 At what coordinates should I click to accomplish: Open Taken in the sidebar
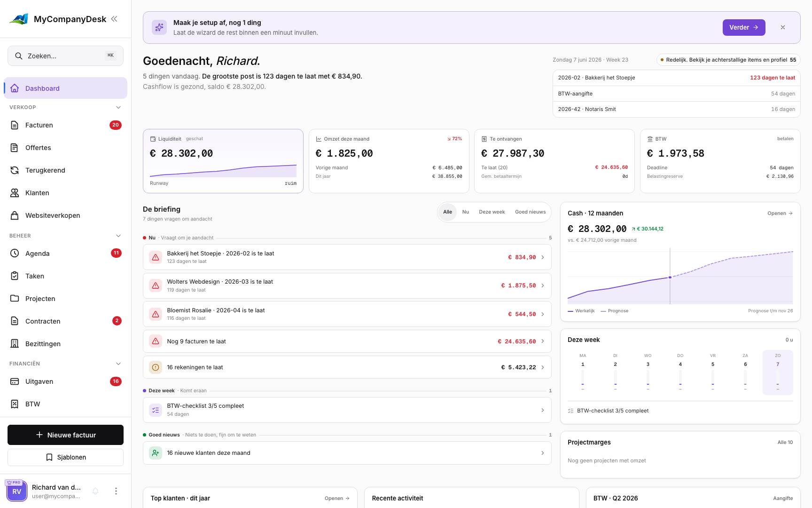pyautogui.click(x=65, y=276)
